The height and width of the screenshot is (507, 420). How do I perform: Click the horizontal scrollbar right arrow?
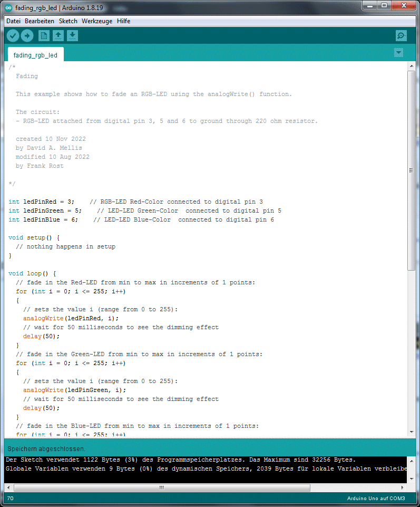click(402, 487)
